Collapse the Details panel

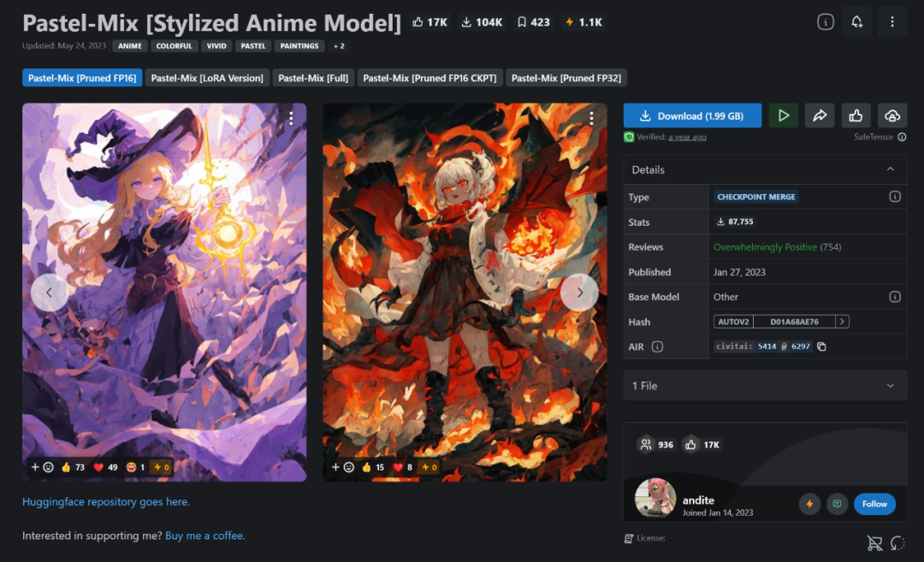891,169
